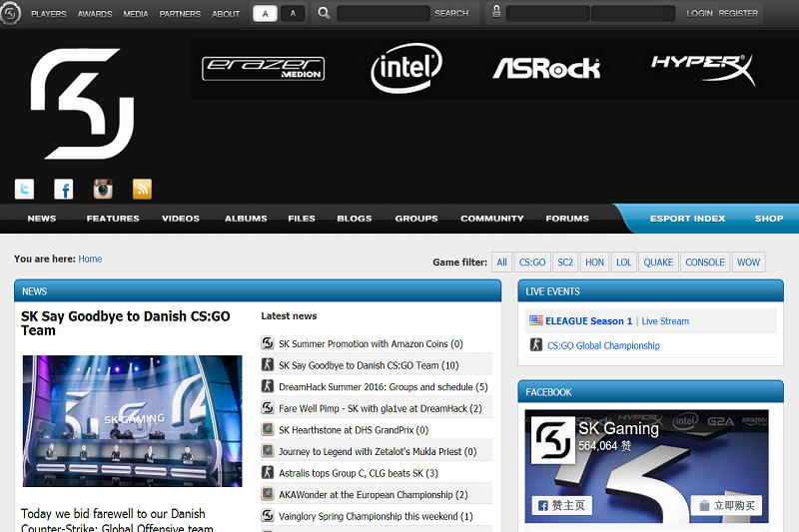
Task: Click Hearthstone icon beside DHS GrandPrix news
Action: [268, 429]
